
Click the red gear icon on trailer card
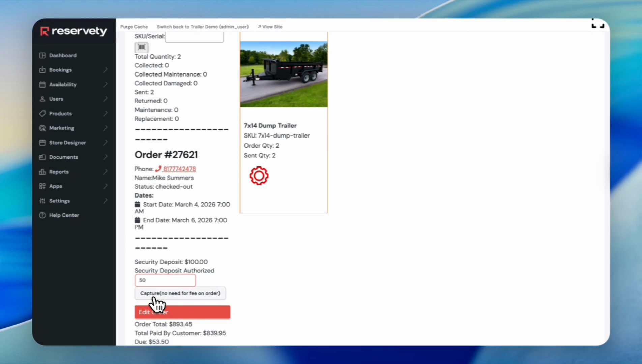coord(259,176)
